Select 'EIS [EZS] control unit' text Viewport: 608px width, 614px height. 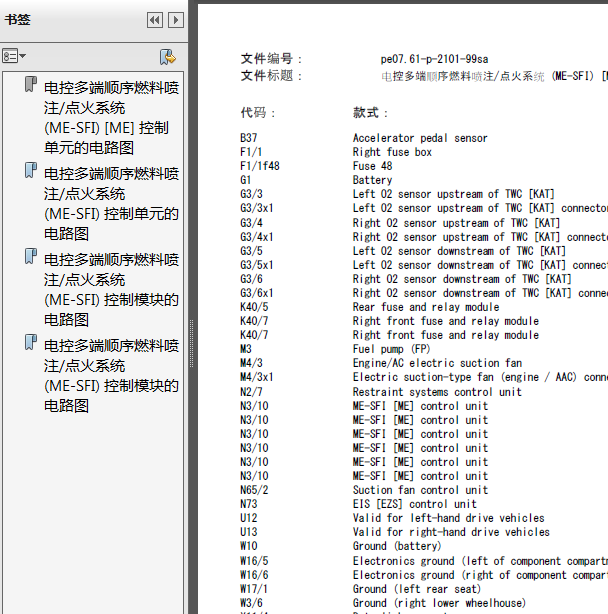[415, 504]
